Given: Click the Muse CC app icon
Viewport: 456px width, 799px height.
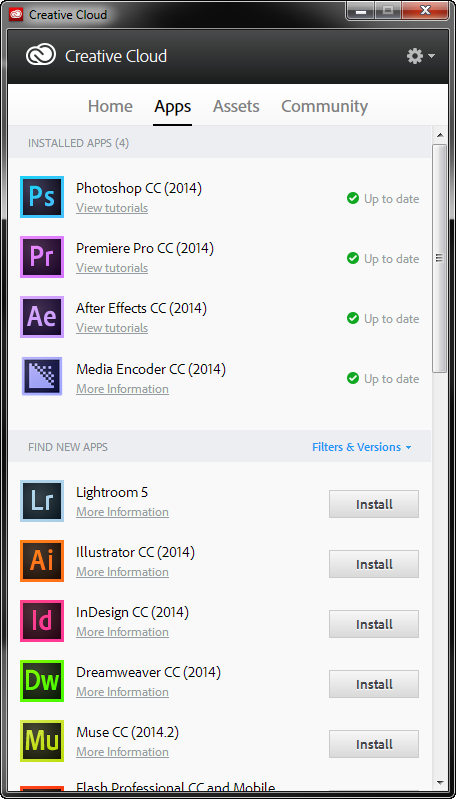Looking at the screenshot, I should pyautogui.click(x=42, y=741).
